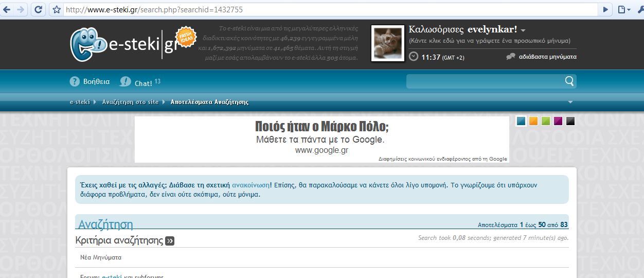The height and width of the screenshot is (278, 644).
Task: Open the Chat! menu item
Action: (x=144, y=83)
